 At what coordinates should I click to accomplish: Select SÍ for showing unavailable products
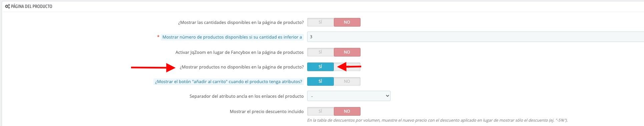click(320, 67)
